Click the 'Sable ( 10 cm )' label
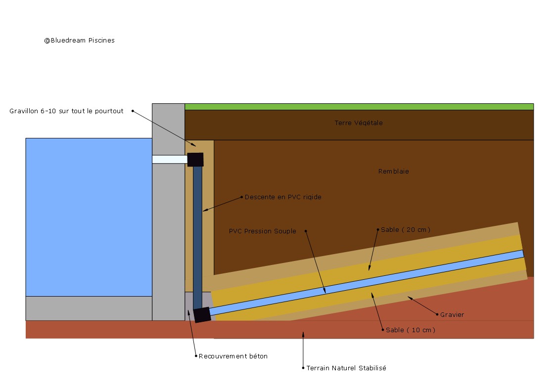Screen dimensions: 555x392 click(411, 330)
